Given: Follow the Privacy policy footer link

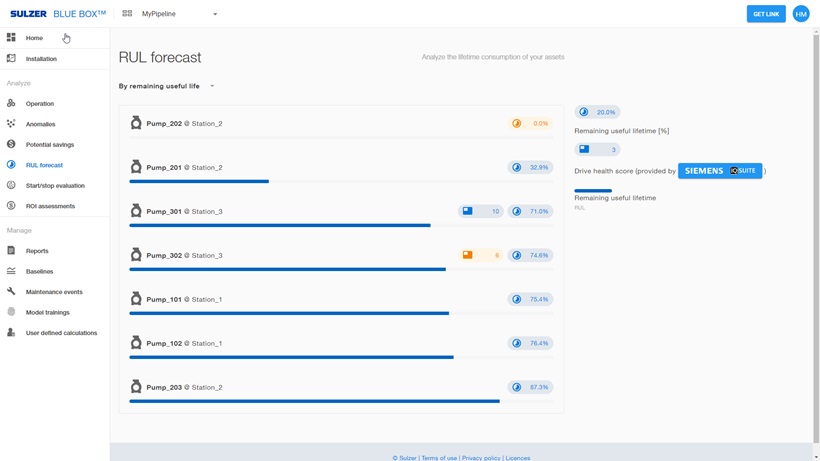Looking at the screenshot, I should (x=481, y=458).
